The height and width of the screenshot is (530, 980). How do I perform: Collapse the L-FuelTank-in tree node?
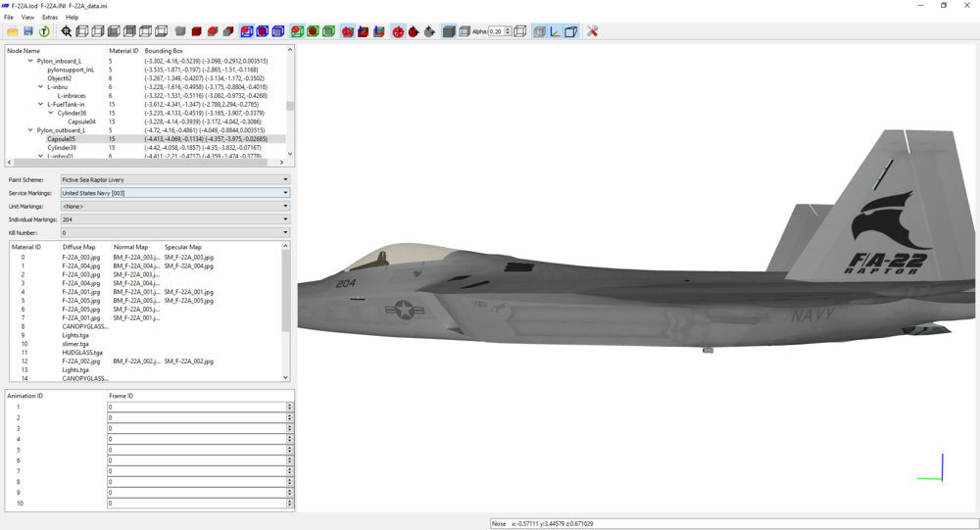click(x=40, y=105)
